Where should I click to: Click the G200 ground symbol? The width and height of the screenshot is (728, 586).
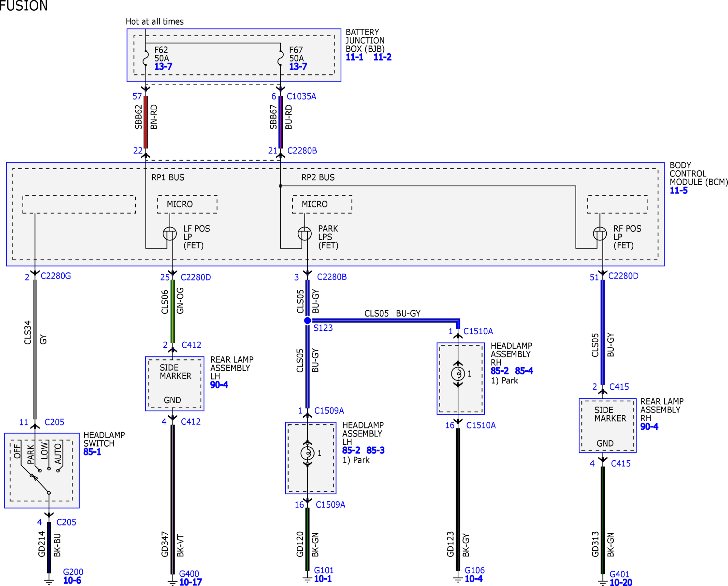point(49,581)
